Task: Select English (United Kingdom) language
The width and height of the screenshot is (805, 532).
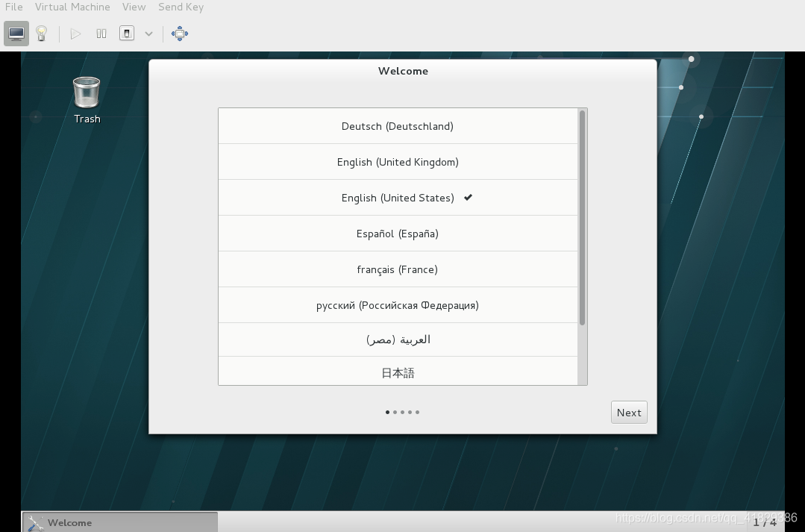Action: point(398,162)
